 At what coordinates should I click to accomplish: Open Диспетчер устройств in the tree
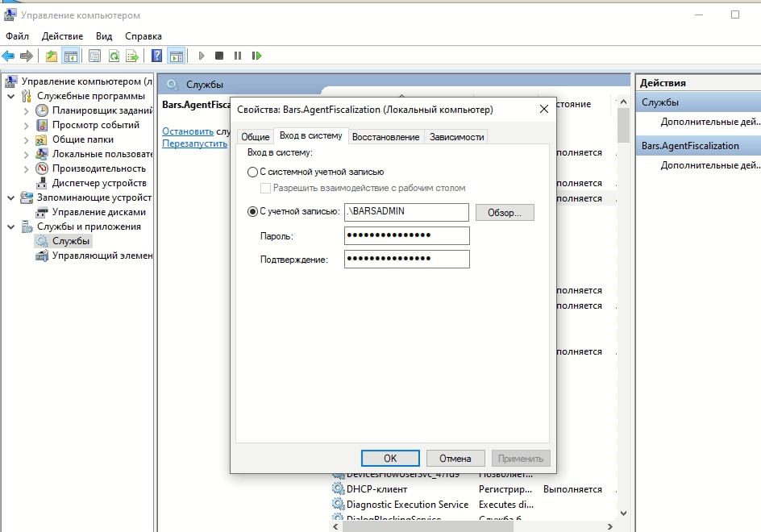click(x=99, y=183)
